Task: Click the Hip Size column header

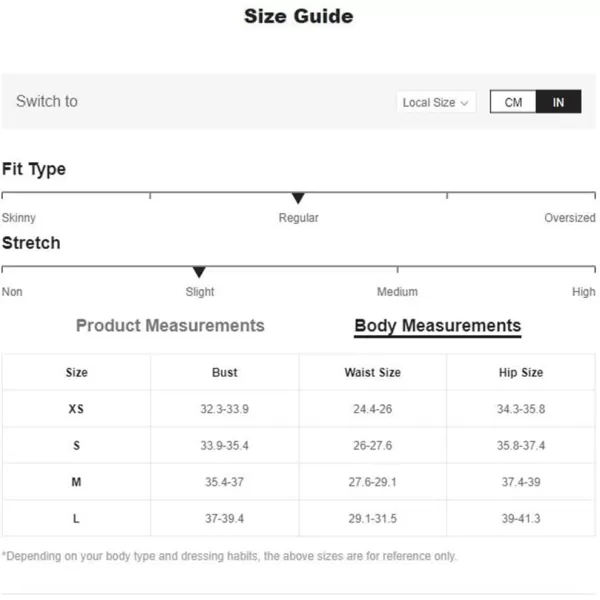Action: (x=521, y=372)
